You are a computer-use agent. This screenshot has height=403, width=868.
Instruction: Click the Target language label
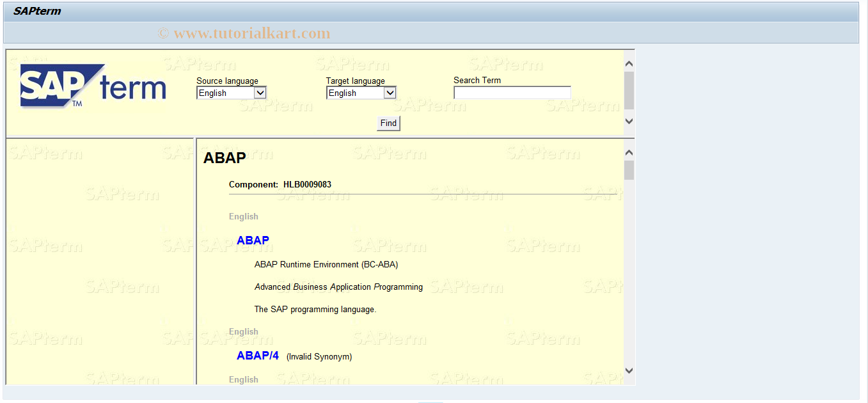(x=356, y=81)
